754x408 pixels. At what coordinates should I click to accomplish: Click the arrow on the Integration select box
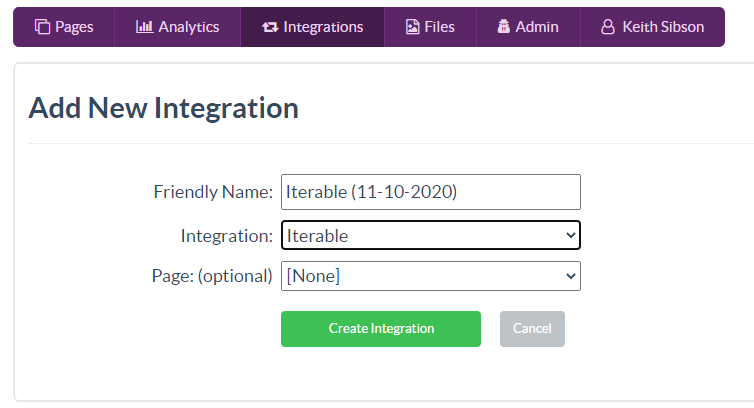coord(570,236)
